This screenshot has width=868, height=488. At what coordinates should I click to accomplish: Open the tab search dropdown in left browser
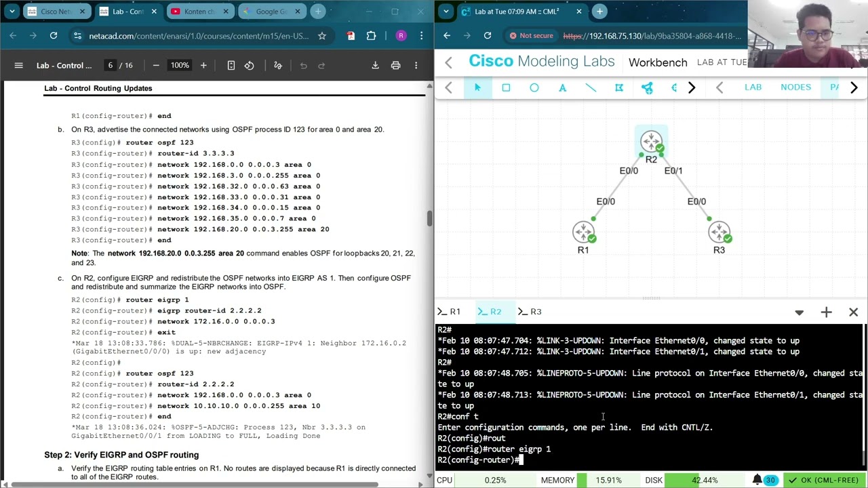click(12, 12)
